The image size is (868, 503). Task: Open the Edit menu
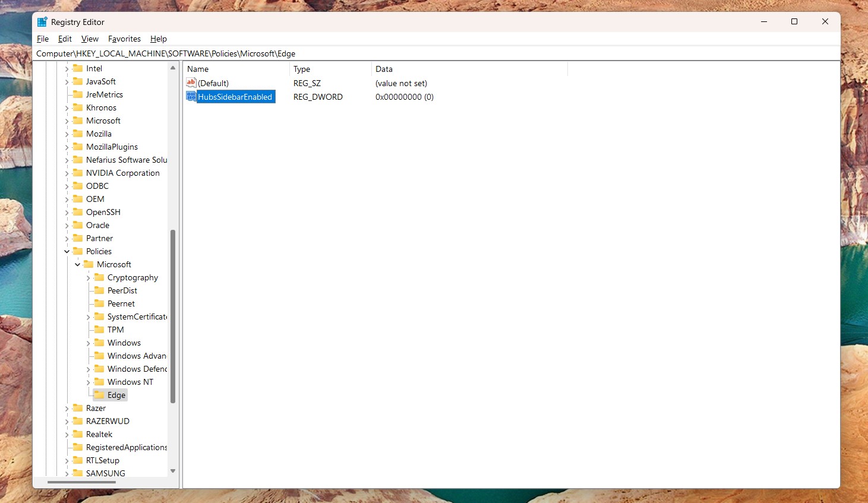click(65, 39)
